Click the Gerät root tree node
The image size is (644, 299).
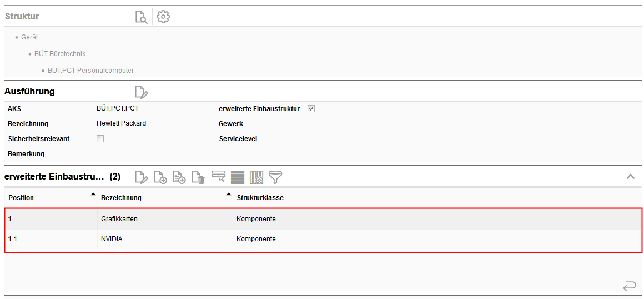(x=29, y=37)
